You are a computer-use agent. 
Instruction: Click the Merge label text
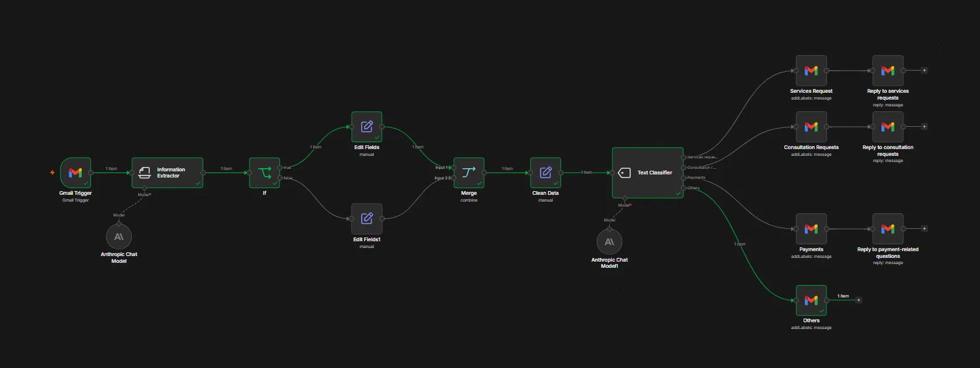[469, 193]
